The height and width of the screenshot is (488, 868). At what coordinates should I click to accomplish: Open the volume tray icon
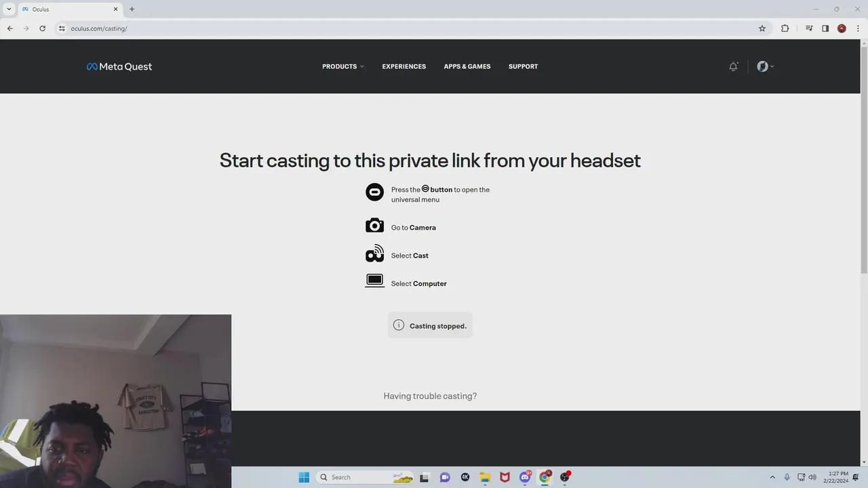point(812,477)
